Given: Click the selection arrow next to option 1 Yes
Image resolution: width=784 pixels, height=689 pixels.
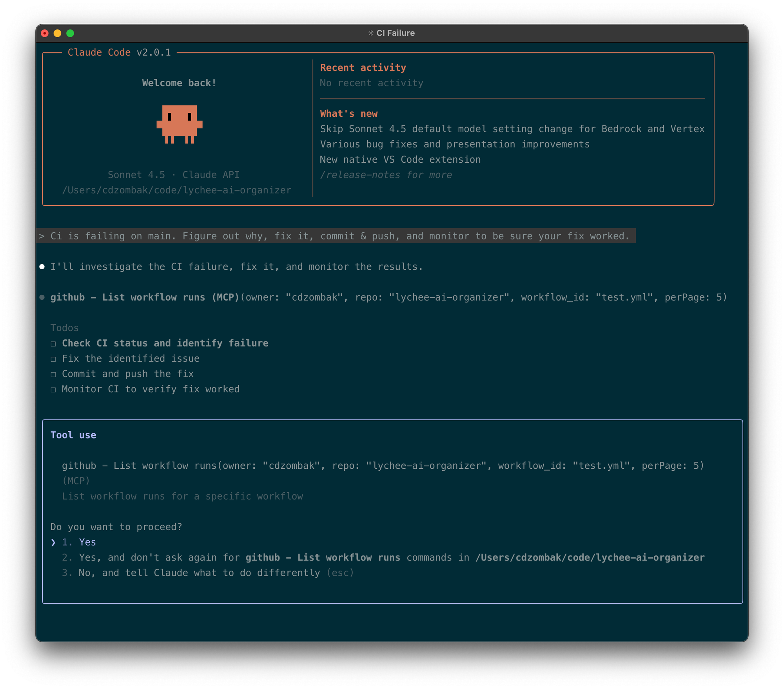Looking at the screenshot, I should pos(53,542).
